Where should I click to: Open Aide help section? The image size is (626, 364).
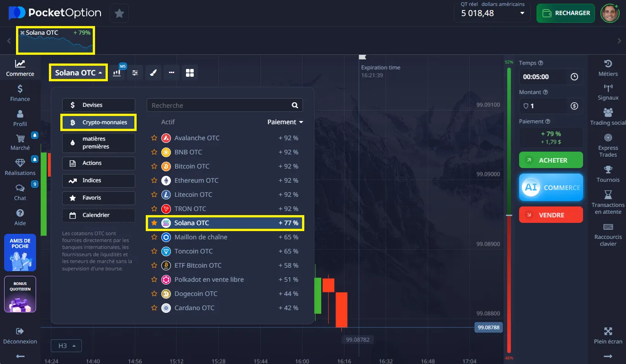click(20, 217)
